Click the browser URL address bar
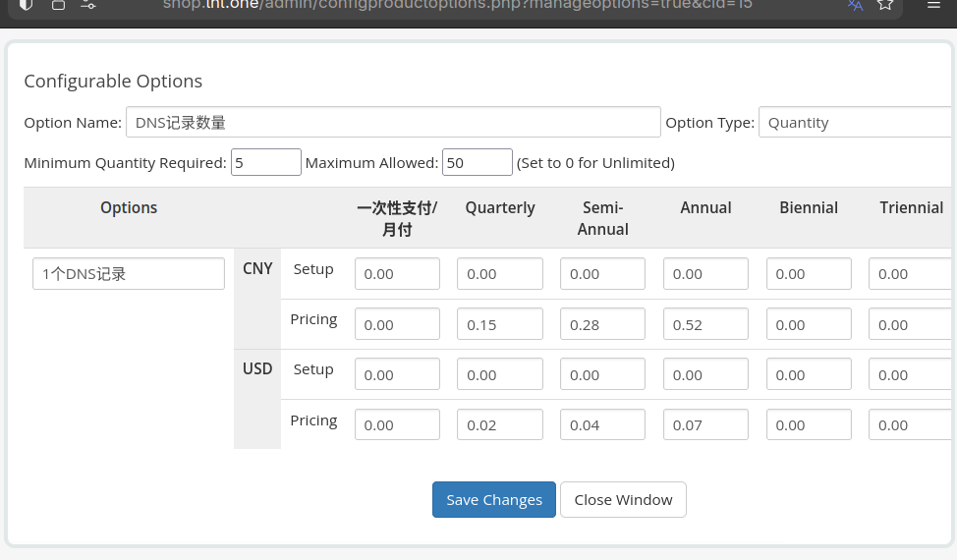 [x=457, y=5]
